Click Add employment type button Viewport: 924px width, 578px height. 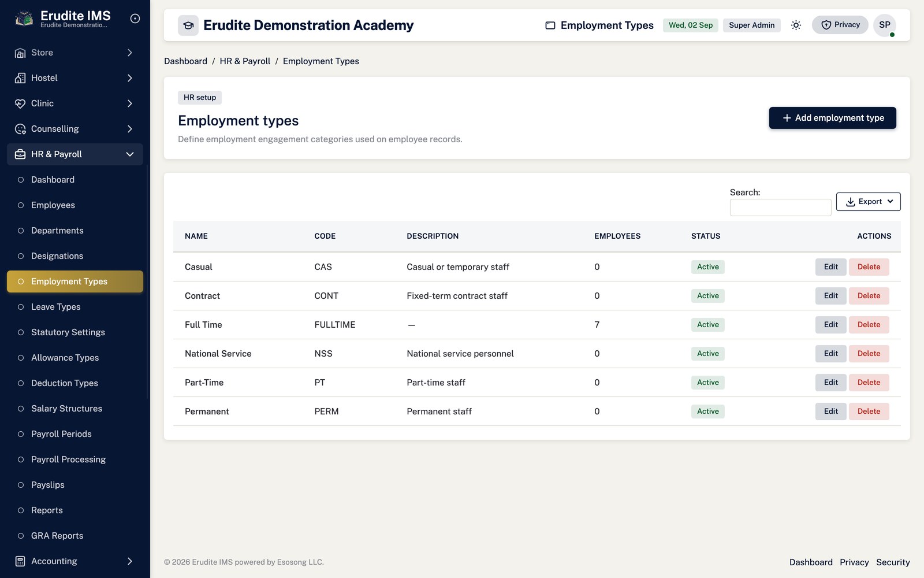pyautogui.click(x=833, y=118)
